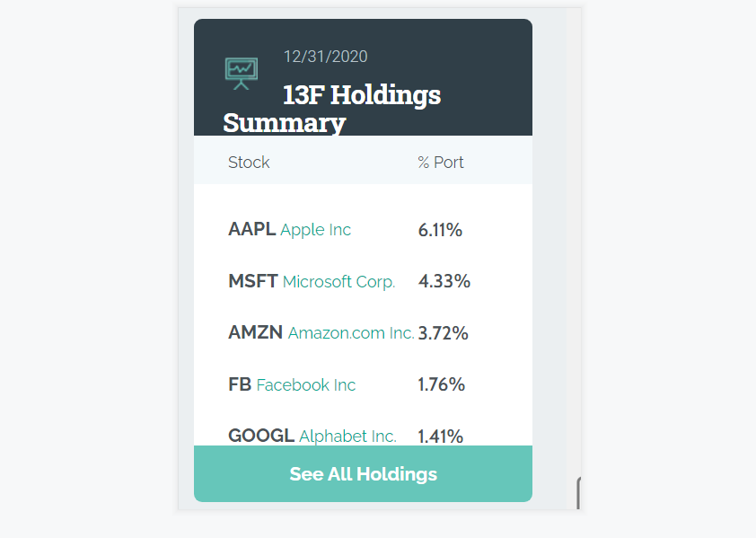Click the AMZN ticker symbol

point(255,333)
